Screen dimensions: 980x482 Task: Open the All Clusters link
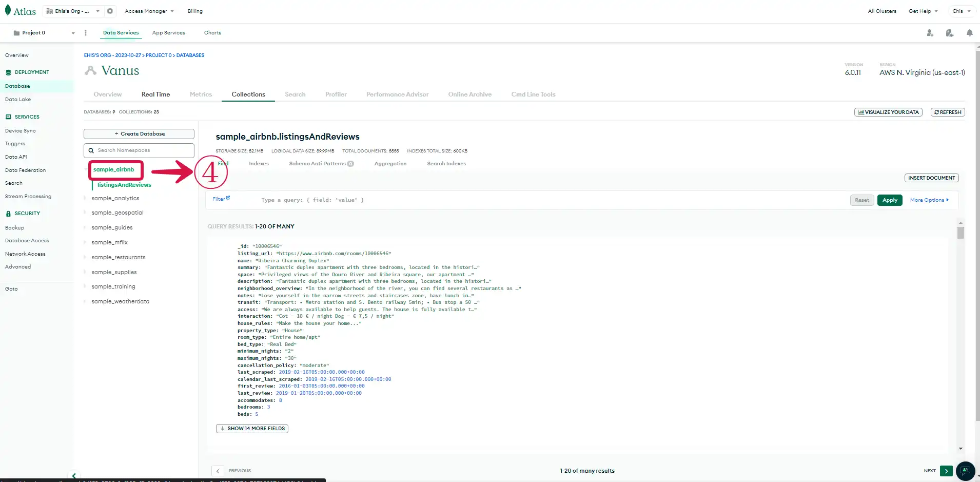click(882, 11)
